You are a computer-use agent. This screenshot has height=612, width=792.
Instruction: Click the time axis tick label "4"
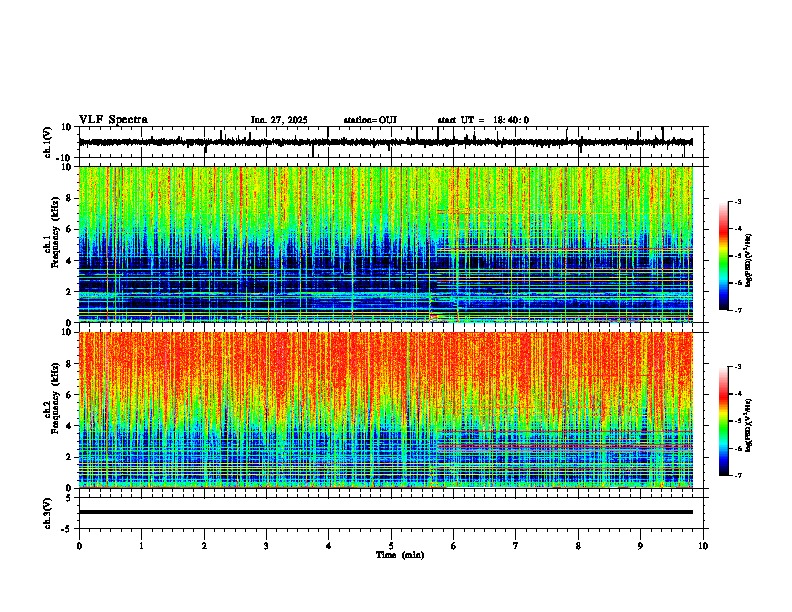coord(329,546)
